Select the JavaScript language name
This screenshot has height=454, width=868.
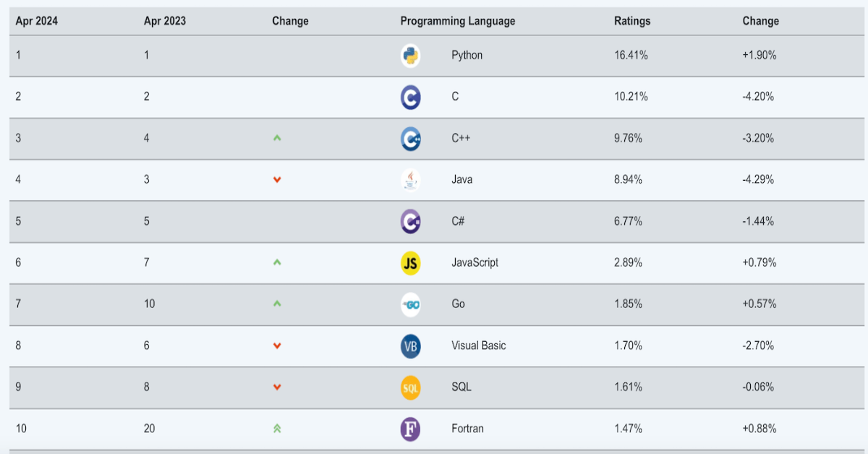pyautogui.click(x=475, y=262)
